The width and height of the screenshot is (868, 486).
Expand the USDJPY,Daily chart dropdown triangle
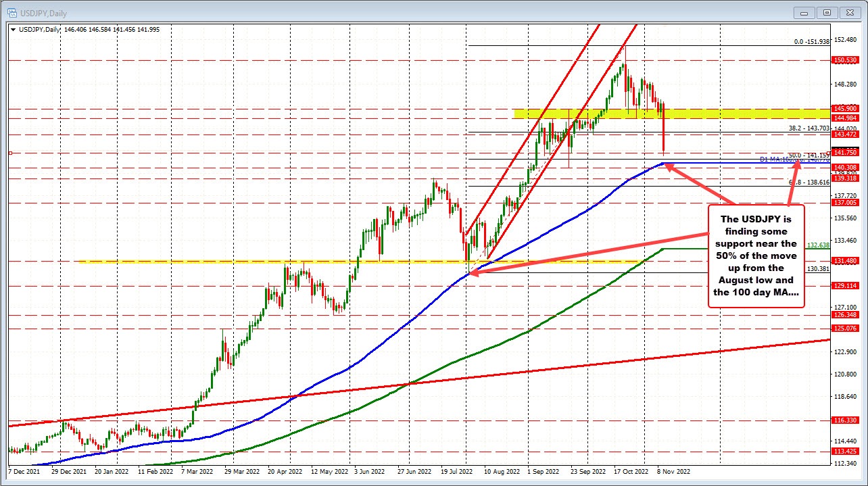point(11,30)
